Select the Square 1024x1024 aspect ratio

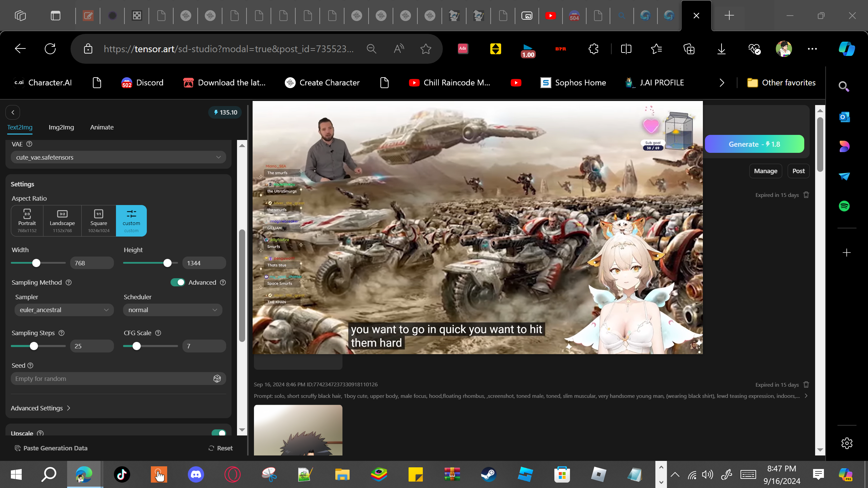pos(99,221)
